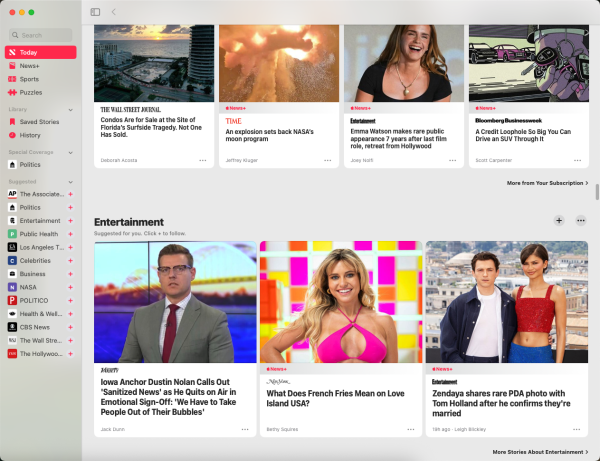Open Saved Stories in Library
Image resolution: width=600 pixels, height=461 pixels.
(41, 122)
